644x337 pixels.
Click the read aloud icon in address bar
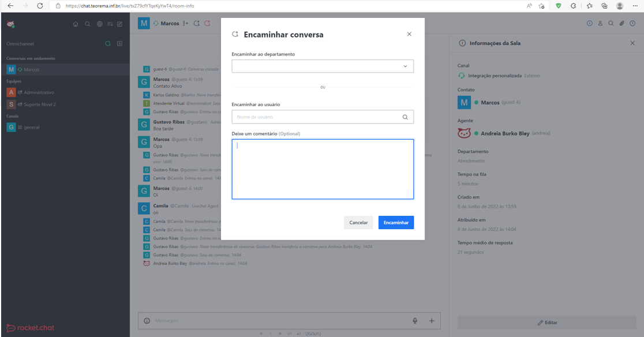point(529,6)
